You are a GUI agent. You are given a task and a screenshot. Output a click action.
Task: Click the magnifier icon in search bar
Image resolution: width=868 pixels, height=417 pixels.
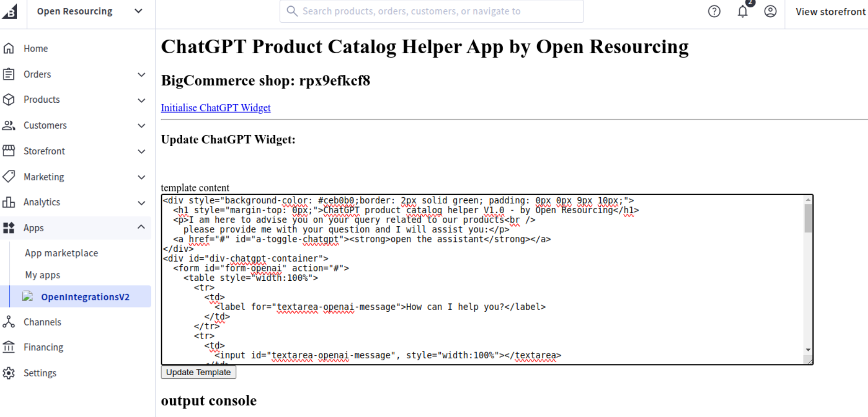click(292, 11)
